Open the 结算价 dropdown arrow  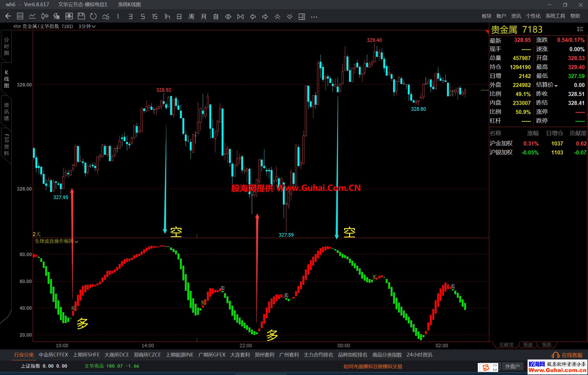pos(556,86)
